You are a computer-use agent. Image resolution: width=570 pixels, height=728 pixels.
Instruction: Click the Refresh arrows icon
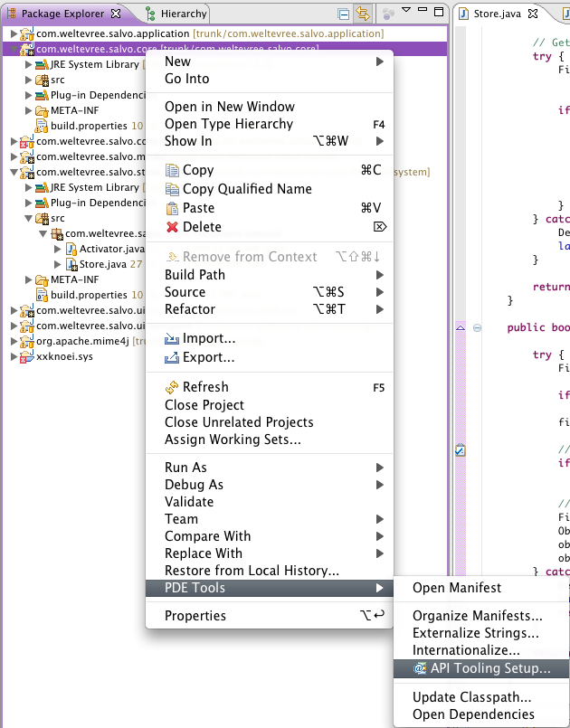172,387
